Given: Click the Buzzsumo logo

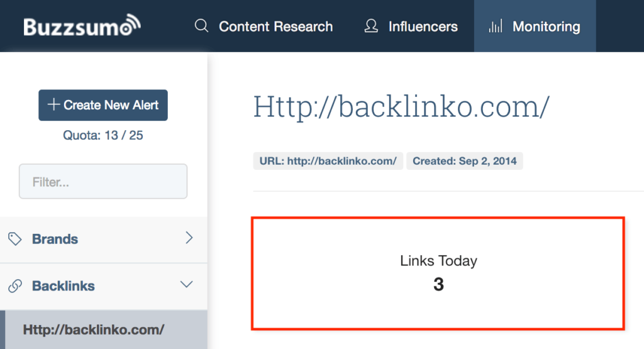Looking at the screenshot, I should pos(82,26).
